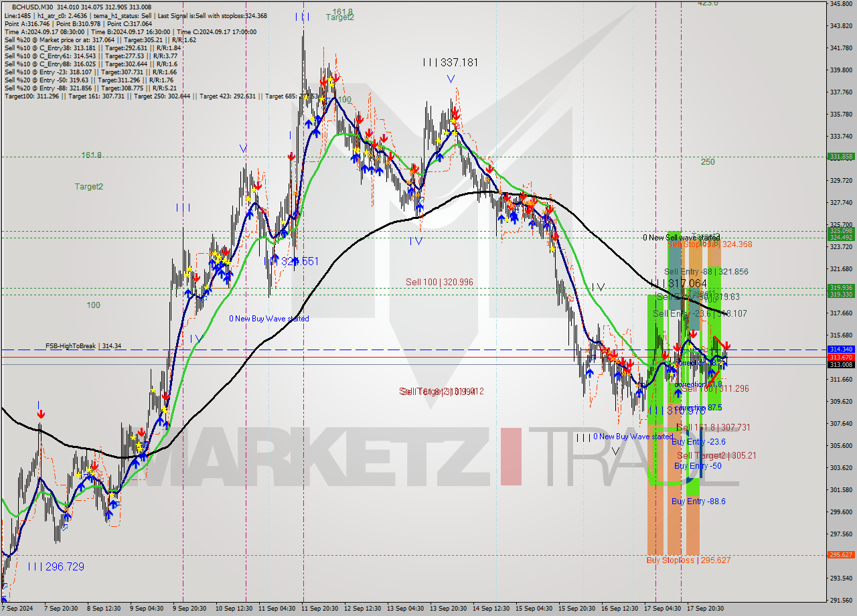This screenshot has width=857, height=616.
Task: Click the Sell %20 @ Market price line
Action: pos(100,40)
